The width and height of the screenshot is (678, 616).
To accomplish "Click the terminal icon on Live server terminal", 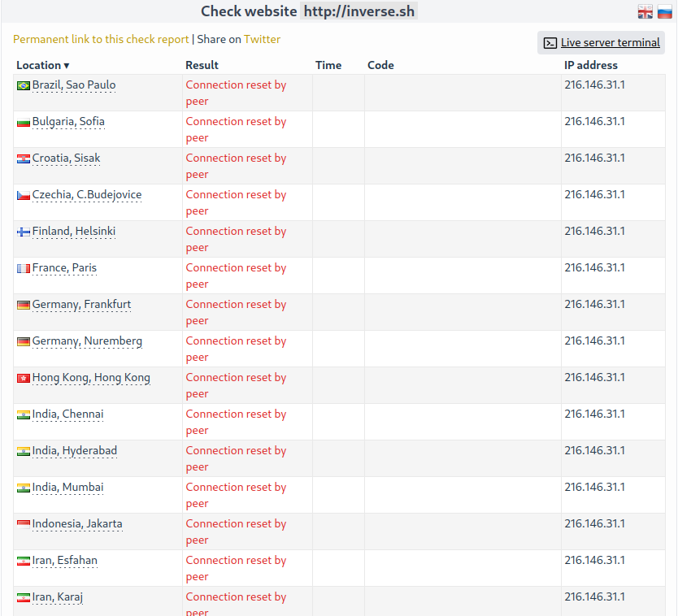I will point(550,42).
